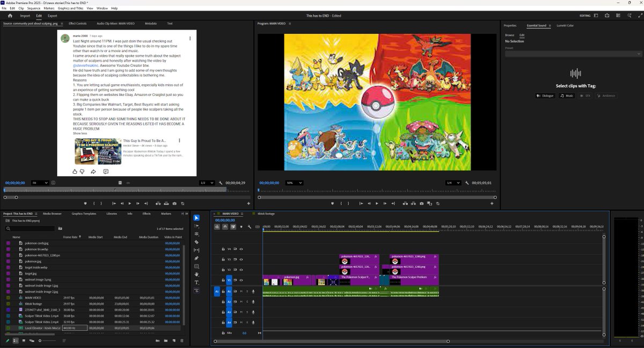Open Essential Sound Preset dropdown
This screenshot has height=348, width=644.
(x=573, y=54)
